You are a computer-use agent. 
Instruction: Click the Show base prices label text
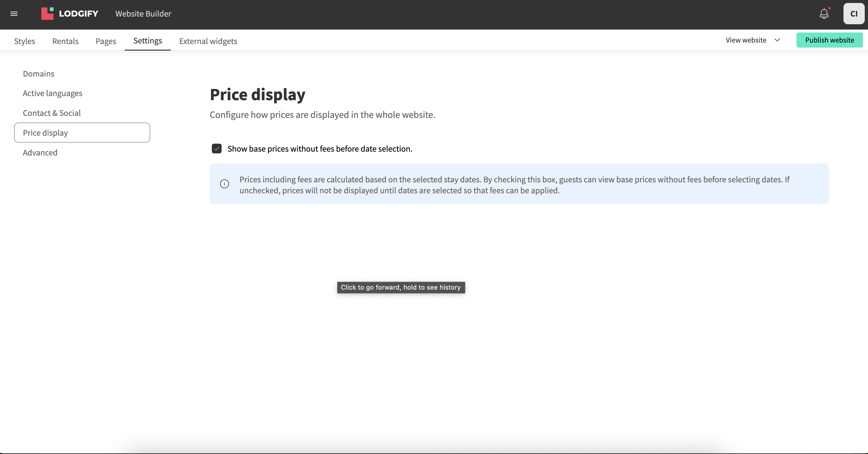tap(320, 149)
